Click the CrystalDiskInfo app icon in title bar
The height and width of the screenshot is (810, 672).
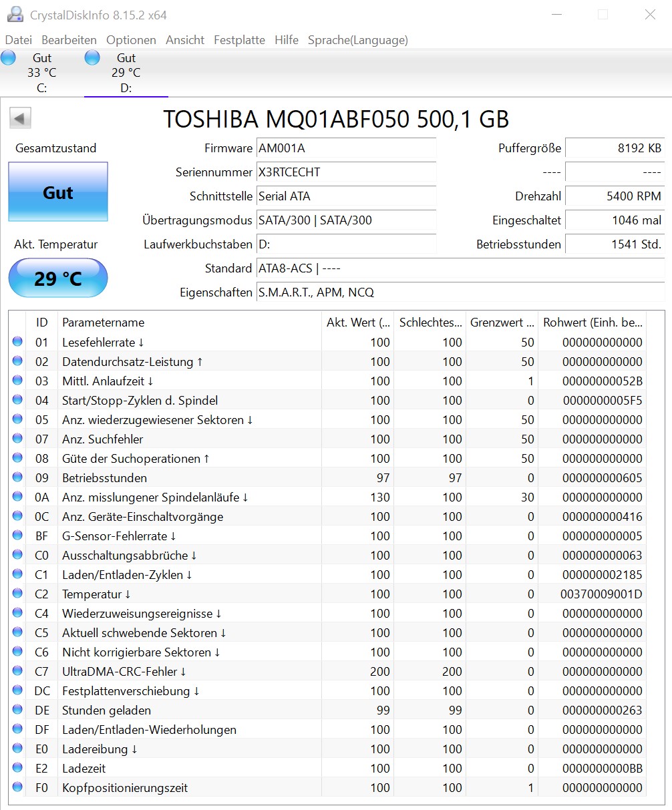pos(15,14)
